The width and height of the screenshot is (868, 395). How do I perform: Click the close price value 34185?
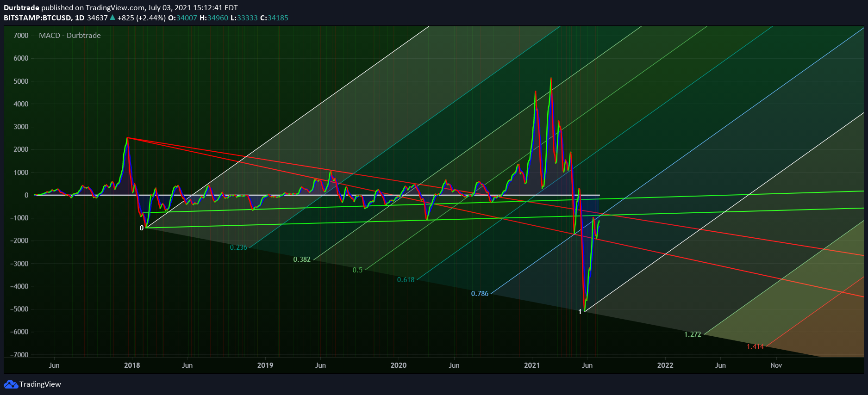click(278, 18)
